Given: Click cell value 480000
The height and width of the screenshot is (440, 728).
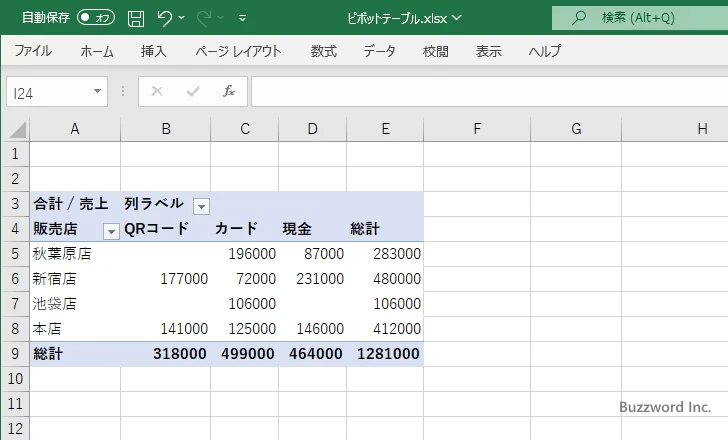Looking at the screenshot, I should click(x=385, y=279).
